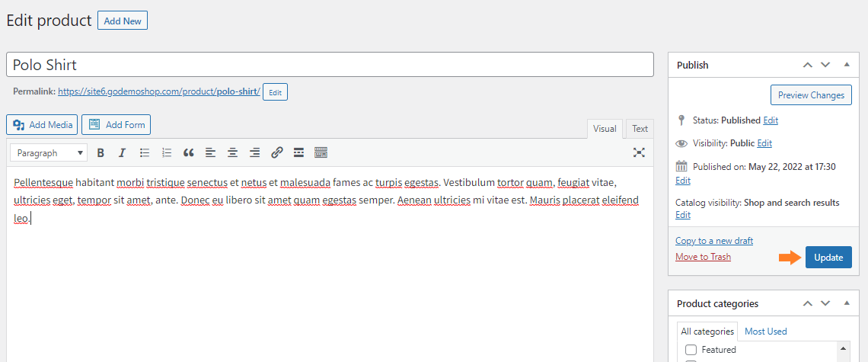Viewport: 868px width, 362px height.
Task: Click the calendar icon beside Published on
Action: point(681,166)
